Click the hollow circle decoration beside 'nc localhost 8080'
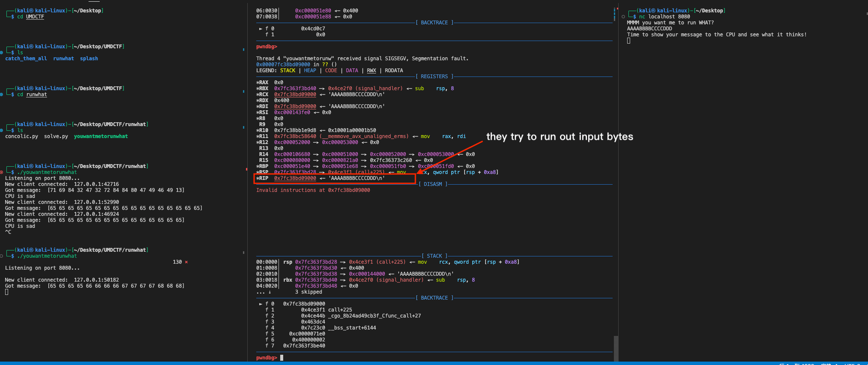Screen dimensions: 868x365 point(623,17)
